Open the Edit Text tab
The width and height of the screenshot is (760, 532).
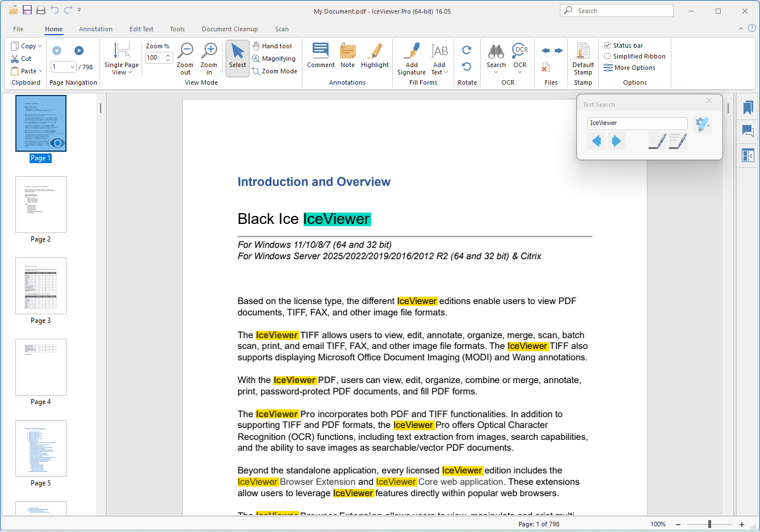(142, 29)
